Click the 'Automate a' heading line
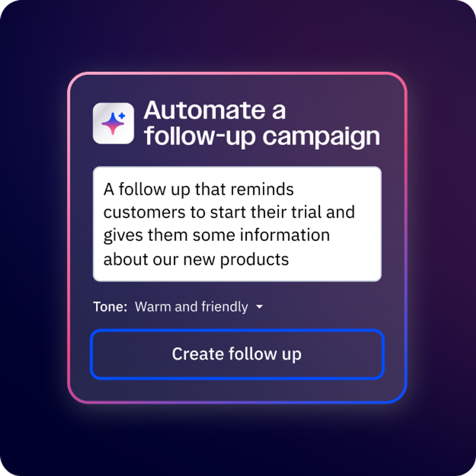The height and width of the screenshot is (476, 476). click(x=214, y=110)
